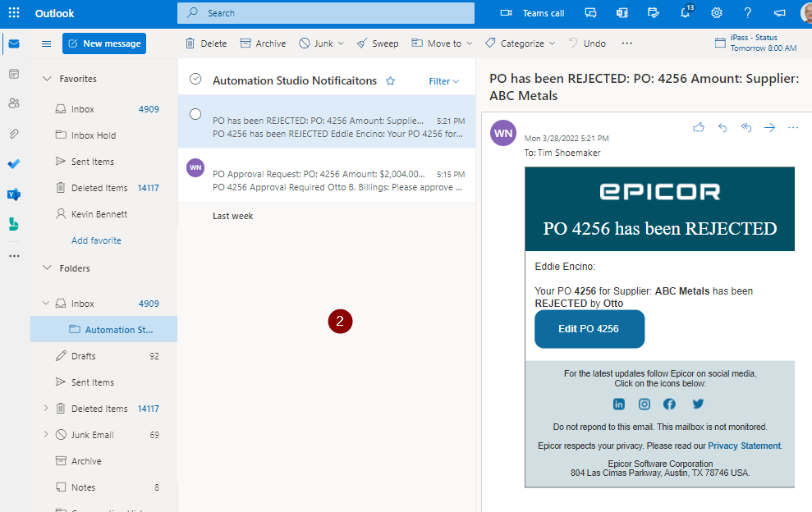Viewport: 812px width, 512px height.
Task: Sweep messages from sender
Action: [x=378, y=43]
